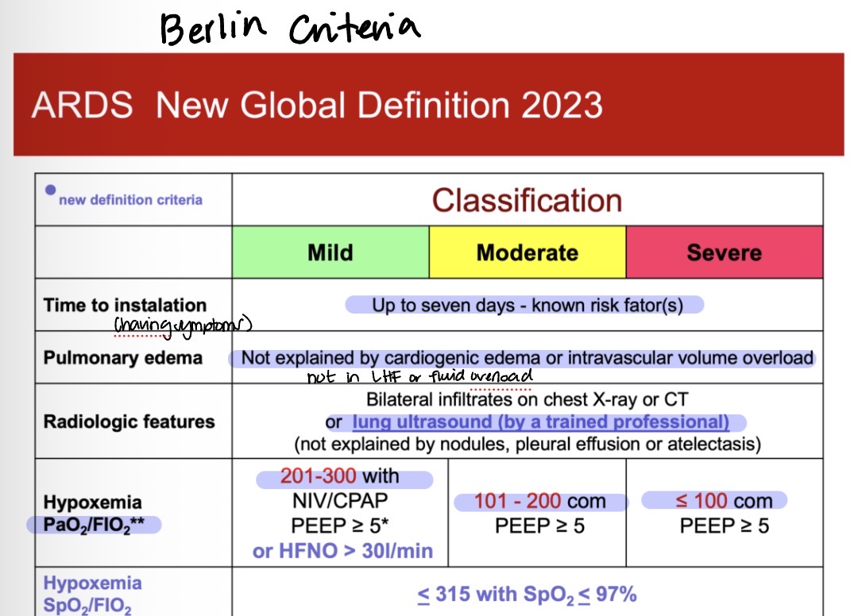This screenshot has width=858, height=616.
Task: Select the Pulmonary edema row label
Action: pos(122,357)
